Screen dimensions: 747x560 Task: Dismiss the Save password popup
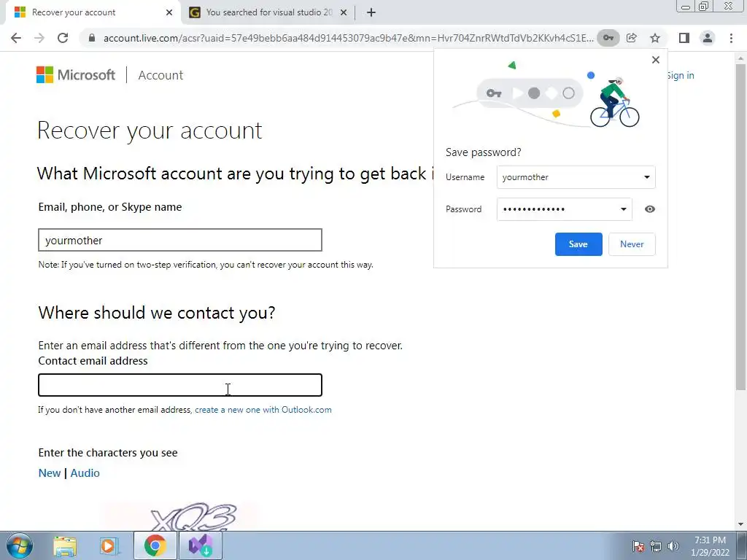point(656,60)
